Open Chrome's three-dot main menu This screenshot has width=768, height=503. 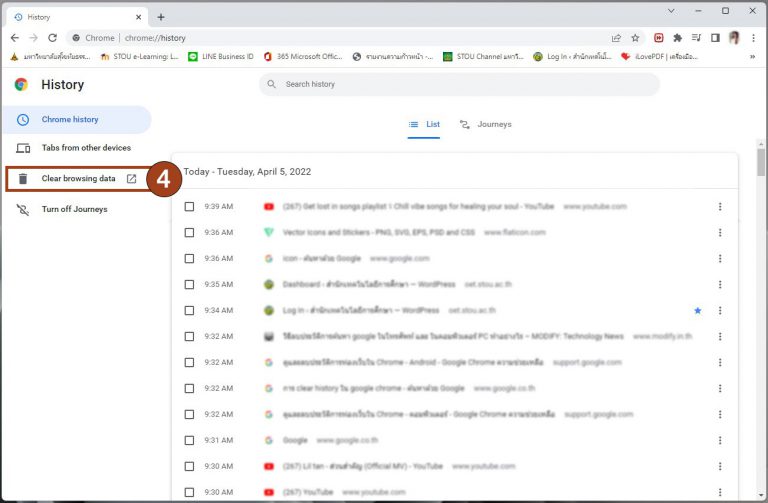click(x=753, y=38)
